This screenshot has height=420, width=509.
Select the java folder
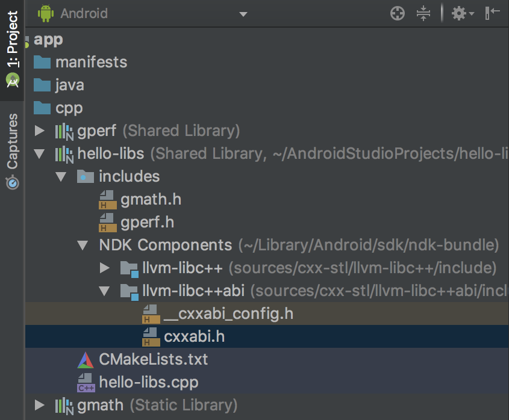point(70,85)
